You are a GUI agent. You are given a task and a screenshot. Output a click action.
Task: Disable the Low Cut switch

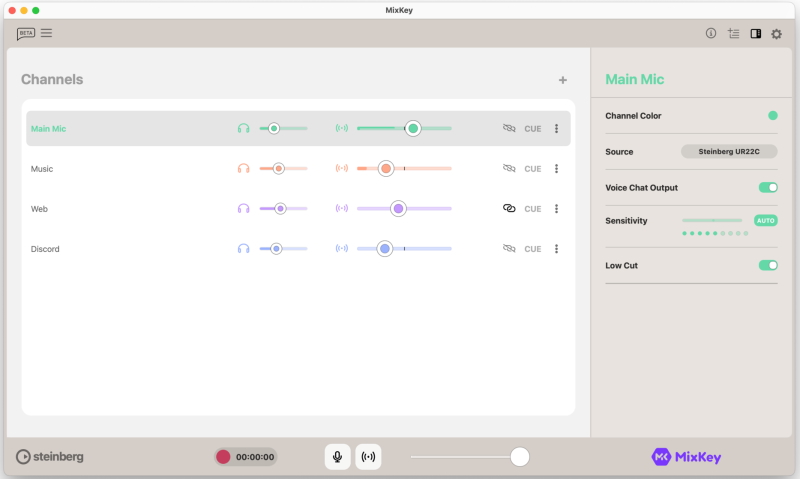[768, 265]
